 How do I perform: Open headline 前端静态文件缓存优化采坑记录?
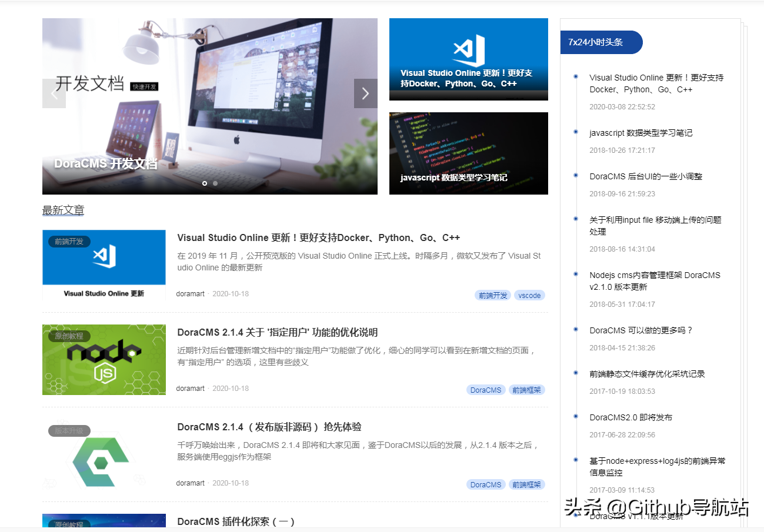(647, 374)
